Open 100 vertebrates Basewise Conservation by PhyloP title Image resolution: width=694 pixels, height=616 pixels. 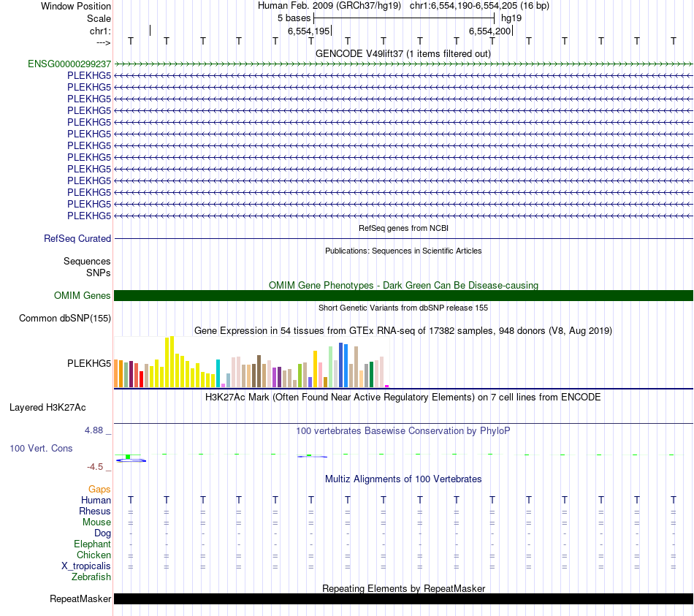click(x=403, y=431)
